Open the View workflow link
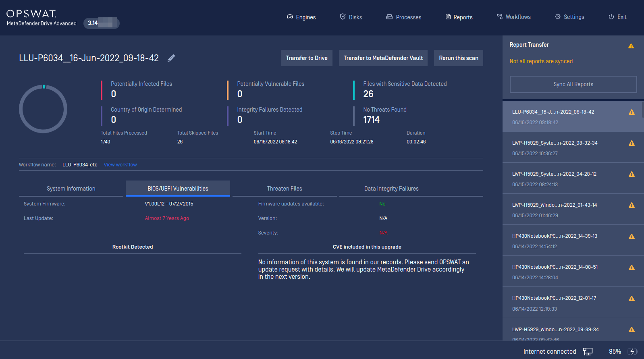 tap(120, 165)
